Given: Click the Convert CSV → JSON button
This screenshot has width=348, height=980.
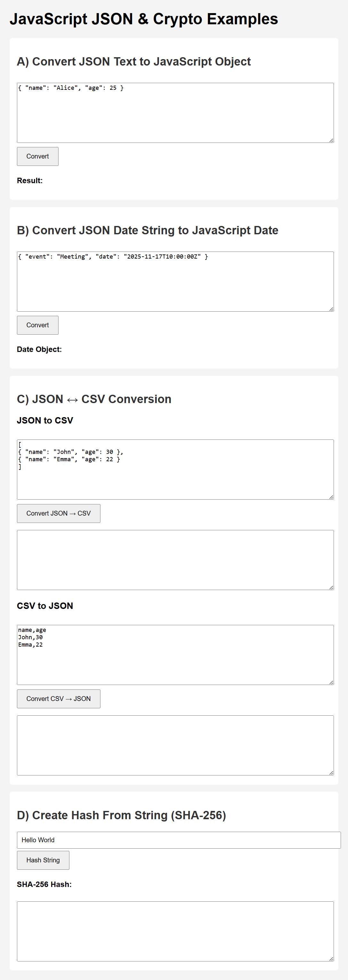Looking at the screenshot, I should pos(59,699).
